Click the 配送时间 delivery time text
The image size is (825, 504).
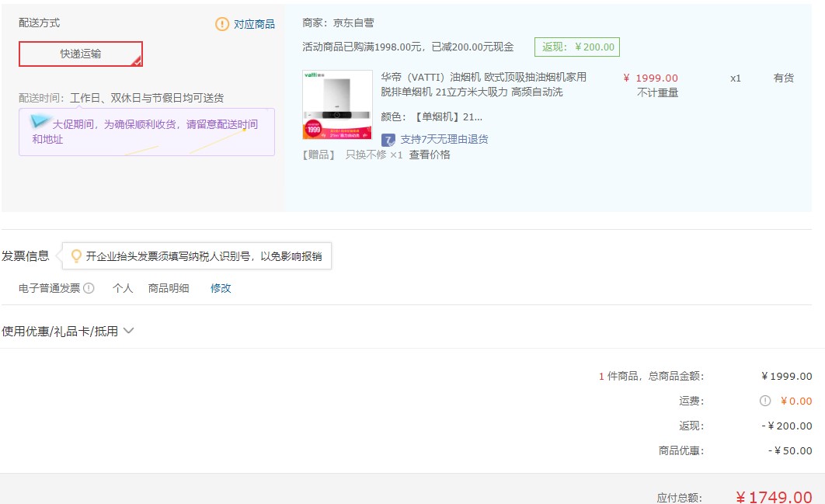(121, 98)
